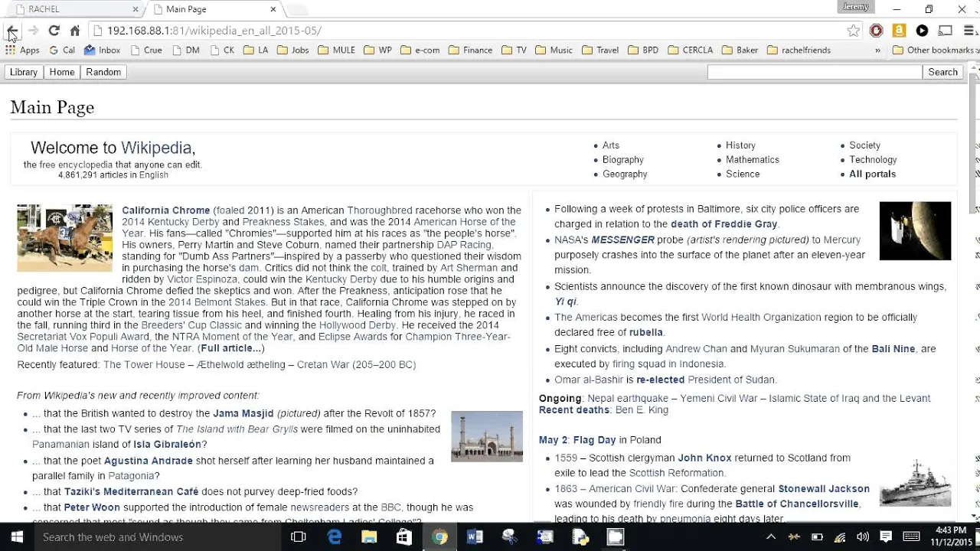Image resolution: width=980 pixels, height=551 pixels.
Task: Click the Home button on the page
Action: click(x=62, y=72)
